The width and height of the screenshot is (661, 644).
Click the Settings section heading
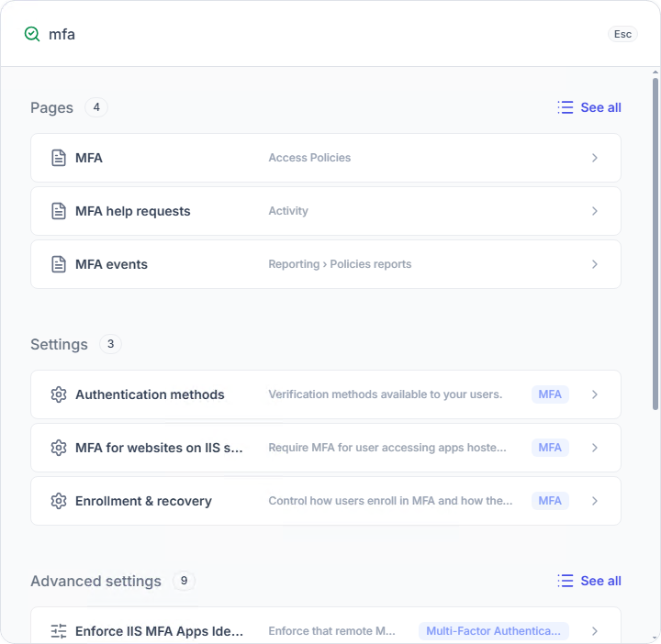tap(59, 345)
